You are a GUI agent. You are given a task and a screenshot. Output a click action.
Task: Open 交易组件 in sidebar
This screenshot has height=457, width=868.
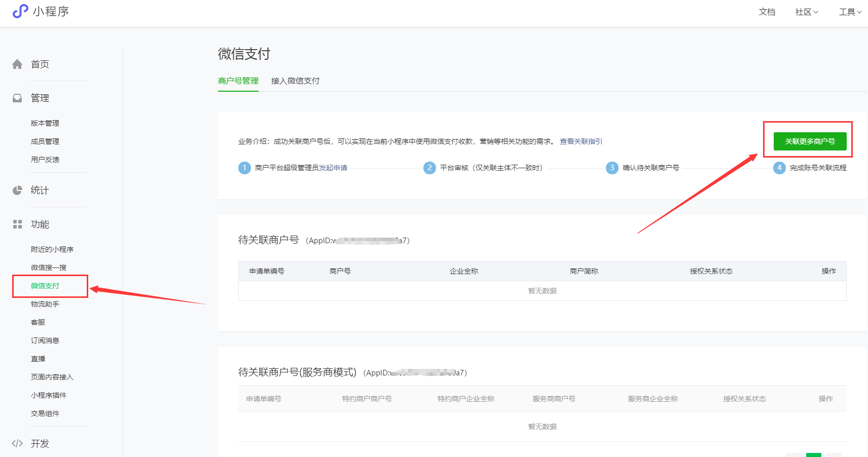click(x=45, y=413)
